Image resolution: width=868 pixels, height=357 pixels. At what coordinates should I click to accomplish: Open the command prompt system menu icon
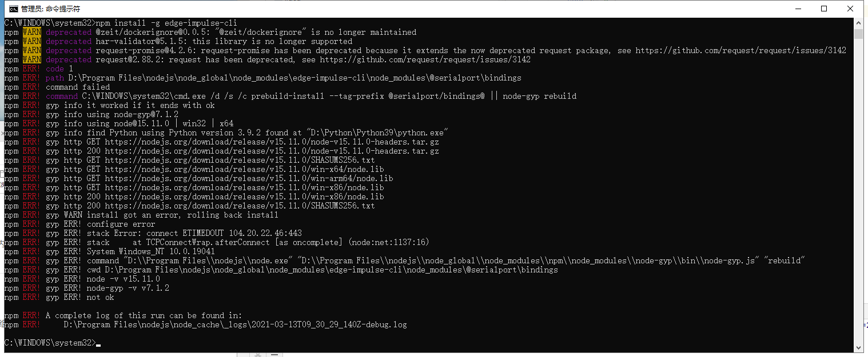(13, 9)
